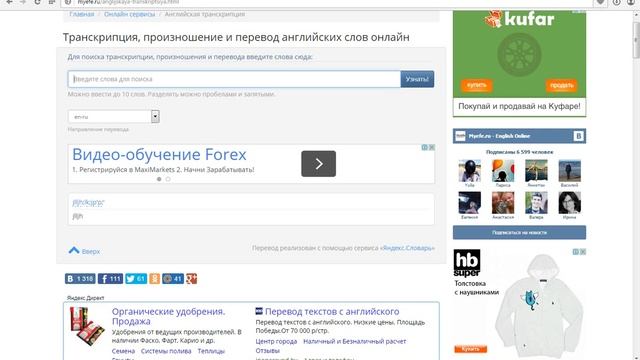Click the kufar купить orange button
Screen dimensions: 640x360
(x=477, y=85)
